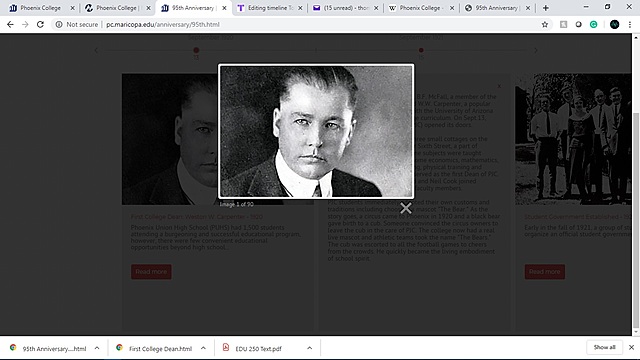This screenshot has height=360, width=640.
Task: Open a new browser tab
Action: click(546, 8)
